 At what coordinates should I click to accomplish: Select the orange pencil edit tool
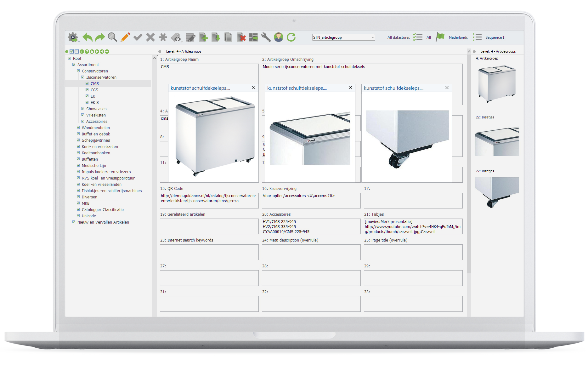point(125,37)
